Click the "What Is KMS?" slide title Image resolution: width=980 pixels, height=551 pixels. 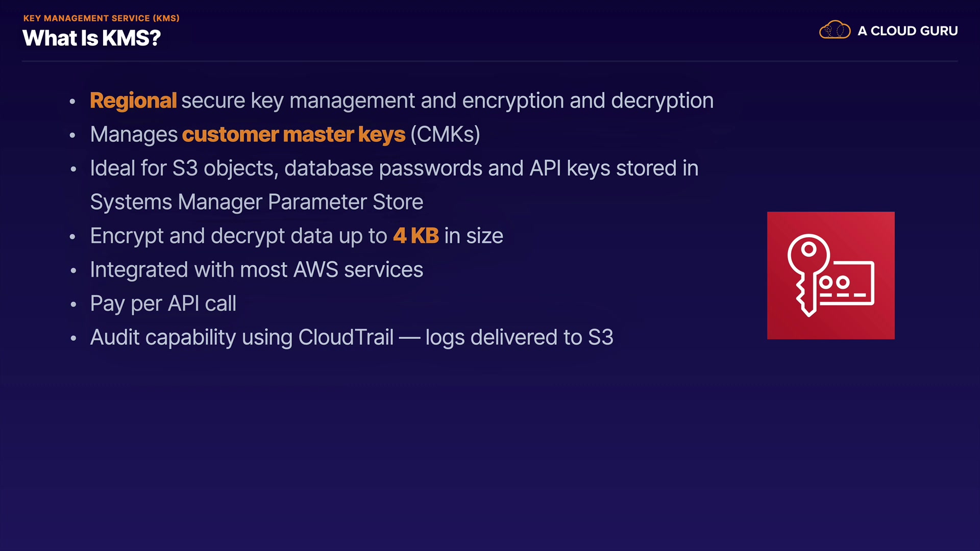coord(92,38)
